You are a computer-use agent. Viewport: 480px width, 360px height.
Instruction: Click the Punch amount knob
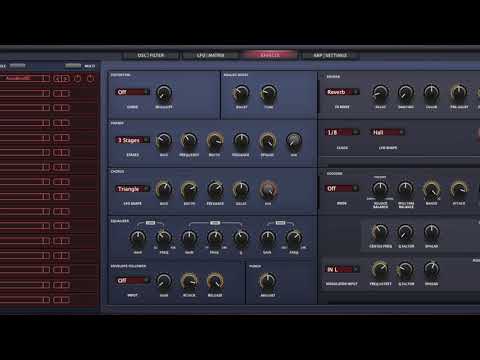click(x=268, y=281)
